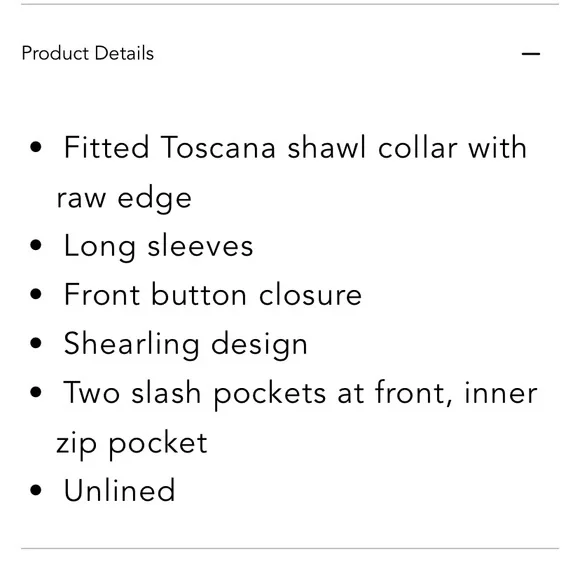Image resolution: width=580 pixels, height=580 pixels.
Task: Click the bullet before Shearling design
Action: point(36,343)
